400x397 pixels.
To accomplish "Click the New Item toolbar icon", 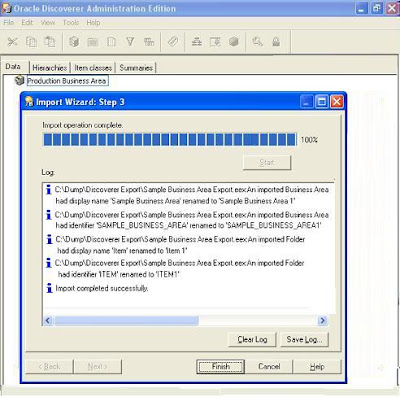I will [111, 42].
